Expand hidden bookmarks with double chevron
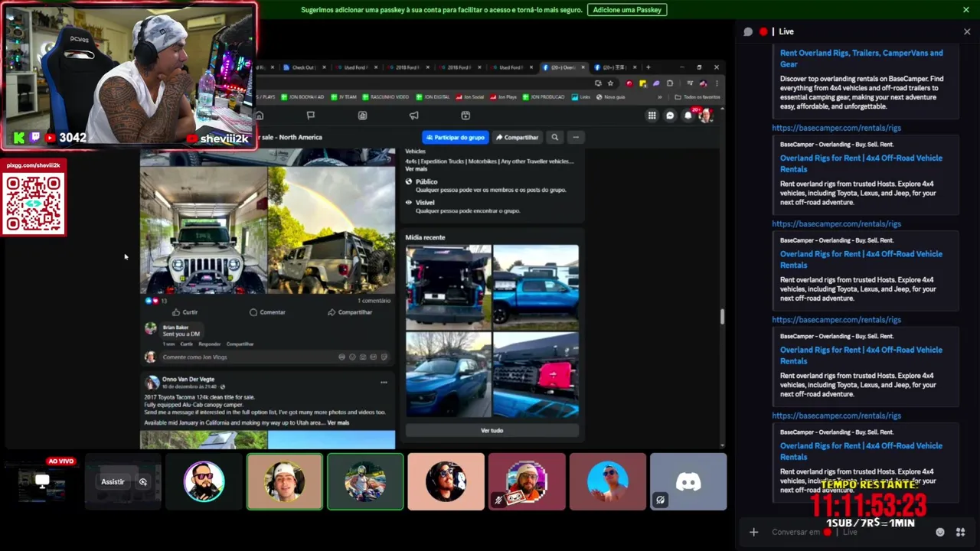Image resolution: width=980 pixels, height=551 pixels. click(660, 97)
